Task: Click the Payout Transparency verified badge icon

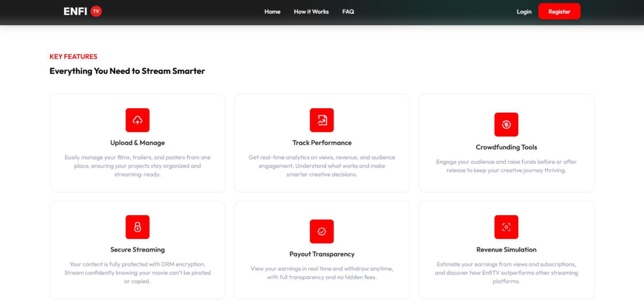Action: (322, 232)
